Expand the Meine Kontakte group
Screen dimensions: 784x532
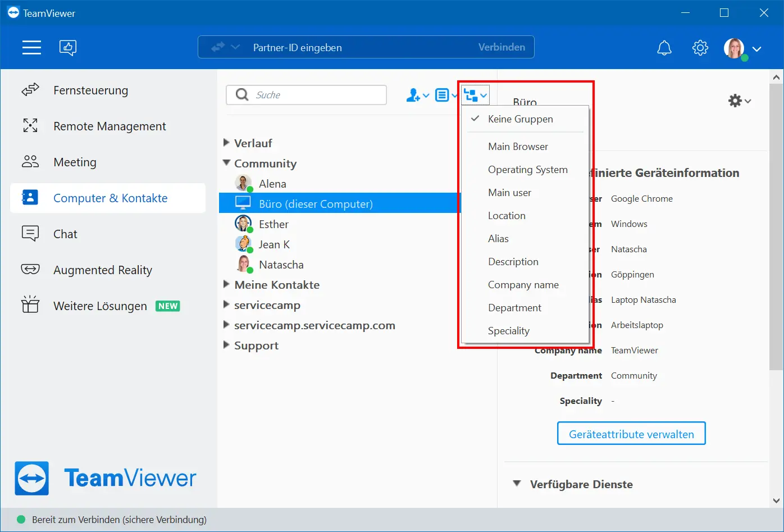(226, 284)
